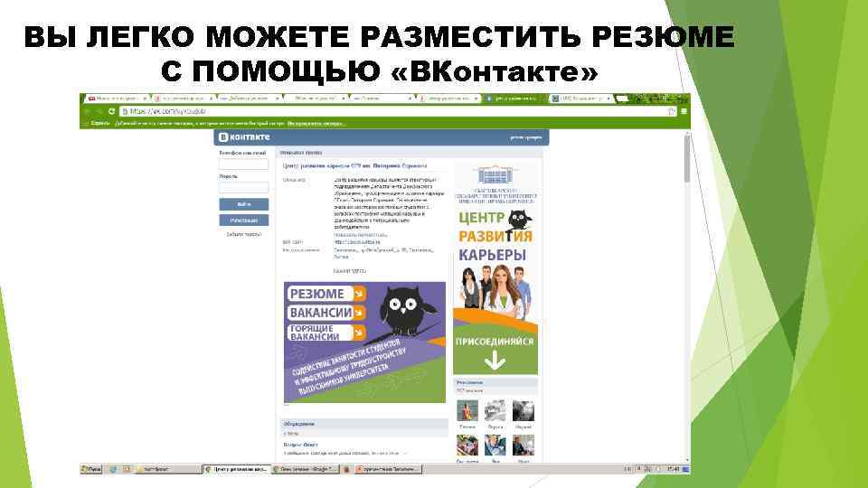The height and width of the screenshot is (488, 868).
Task: Open third member avatar in top row
Action: (x=524, y=410)
